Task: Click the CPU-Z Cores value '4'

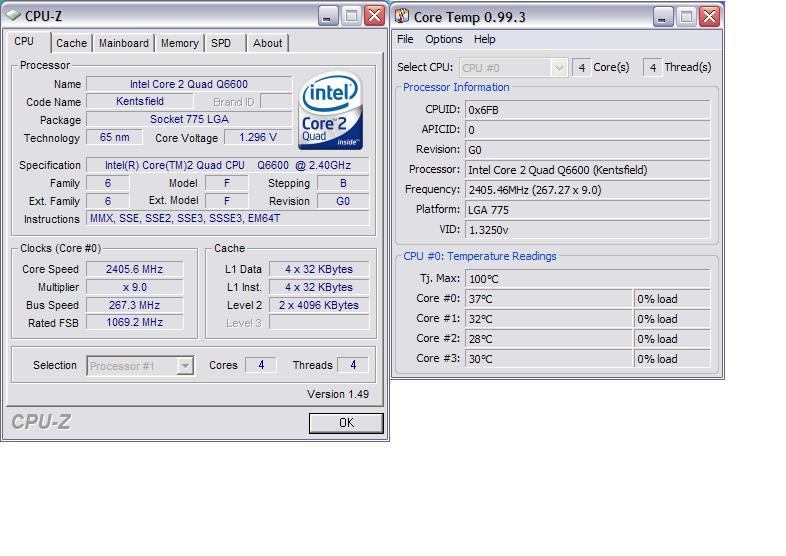Action: tap(261, 365)
